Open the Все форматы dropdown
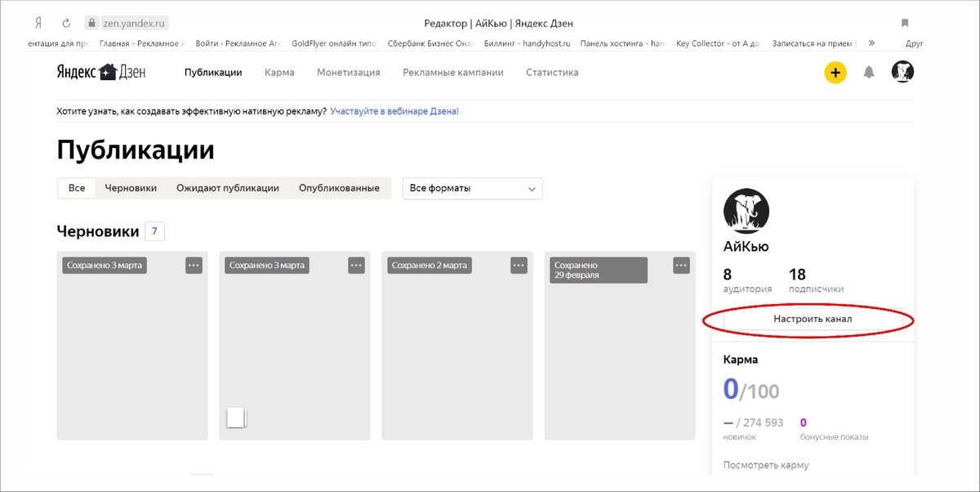Image resolution: width=980 pixels, height=492 pixels. 473,188
